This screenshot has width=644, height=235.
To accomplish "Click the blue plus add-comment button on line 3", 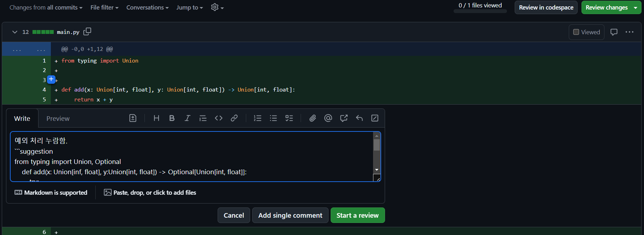I will click(x=51, y=79).
